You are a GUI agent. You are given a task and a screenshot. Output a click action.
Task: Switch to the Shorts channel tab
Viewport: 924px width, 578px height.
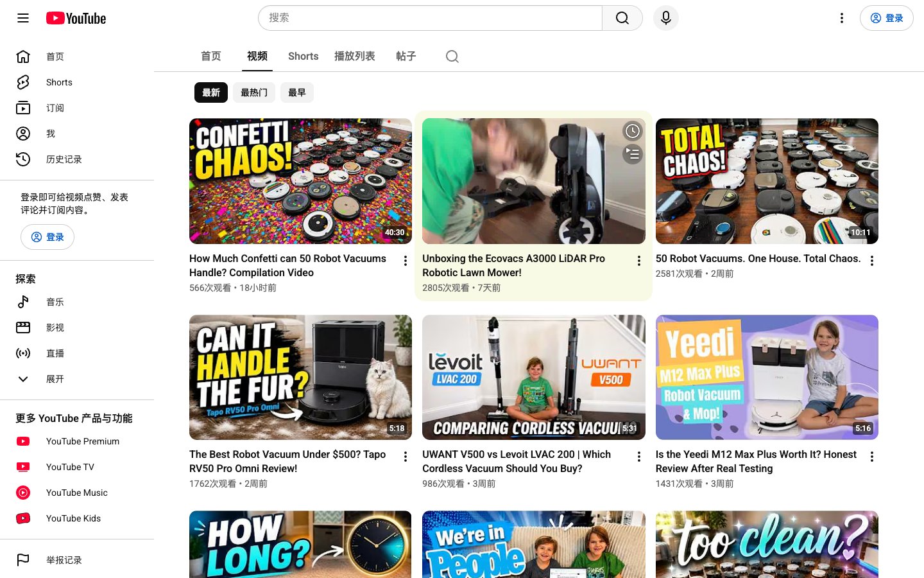click(x=304, y=57)
